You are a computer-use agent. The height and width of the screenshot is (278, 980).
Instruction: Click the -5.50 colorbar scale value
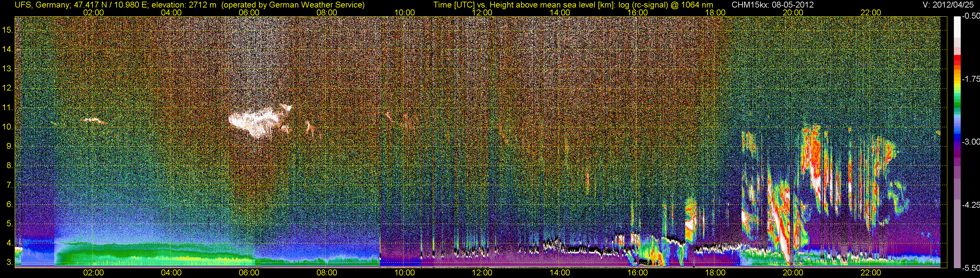coord(971,268)
